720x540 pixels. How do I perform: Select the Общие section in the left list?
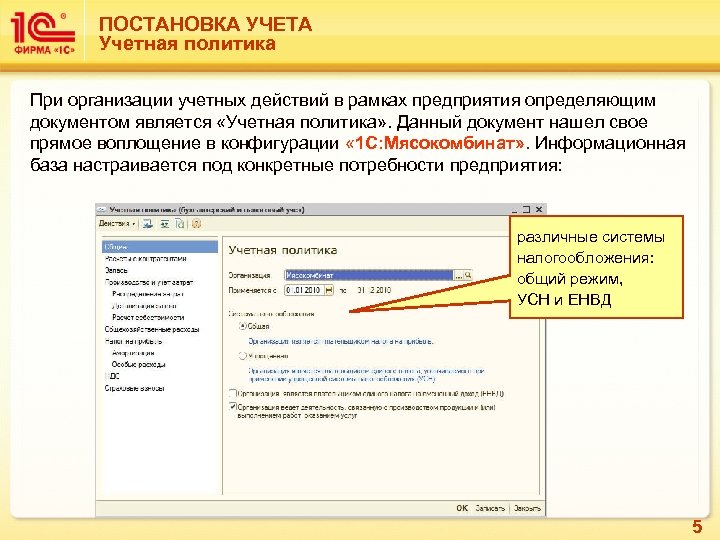click(160, 247)
